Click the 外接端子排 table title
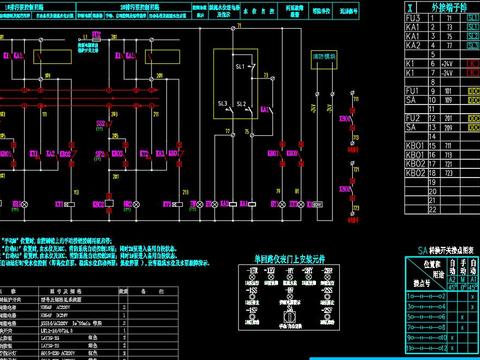 [449, 7]
